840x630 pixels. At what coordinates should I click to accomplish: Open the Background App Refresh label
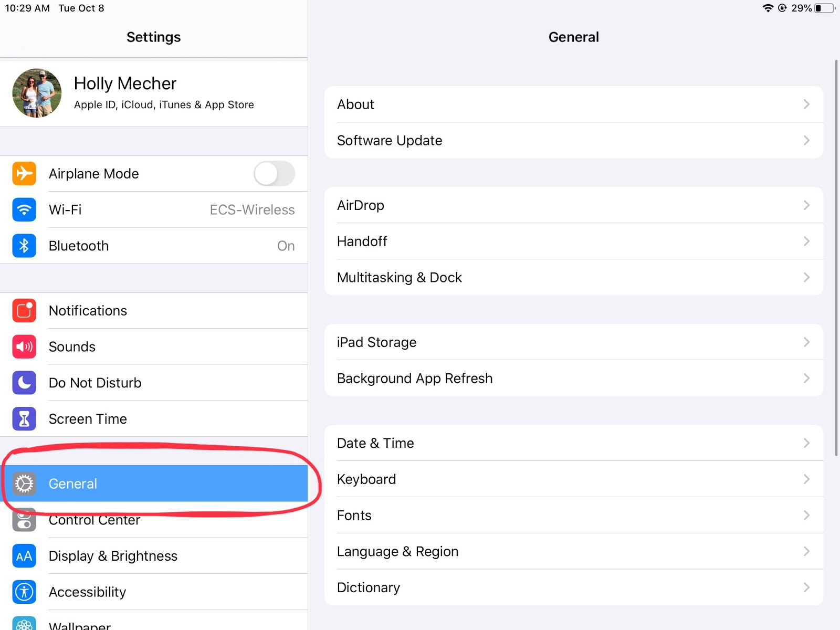click(415, 379)
